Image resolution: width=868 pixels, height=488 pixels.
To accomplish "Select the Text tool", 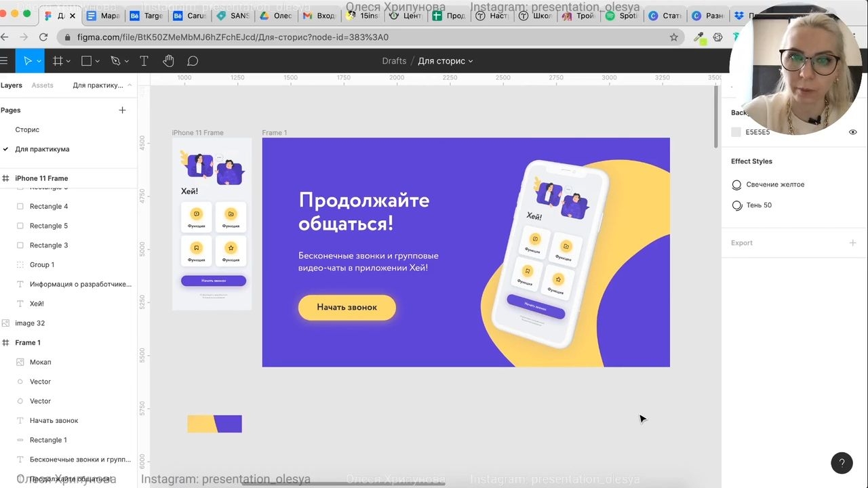I will pyautogui.click(x=144, y=61).
